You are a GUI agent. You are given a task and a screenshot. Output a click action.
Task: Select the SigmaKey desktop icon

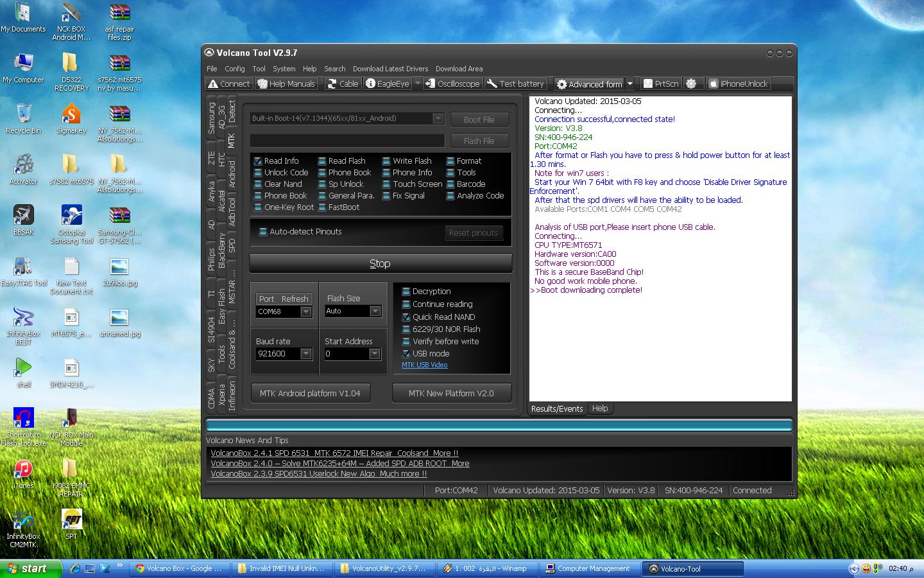(x=71, y=119)
